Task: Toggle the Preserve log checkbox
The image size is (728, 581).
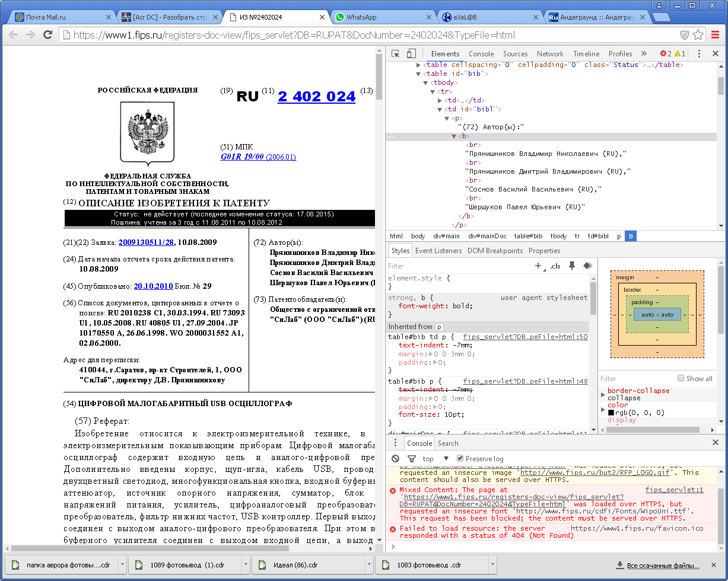Action: (460, 458)
